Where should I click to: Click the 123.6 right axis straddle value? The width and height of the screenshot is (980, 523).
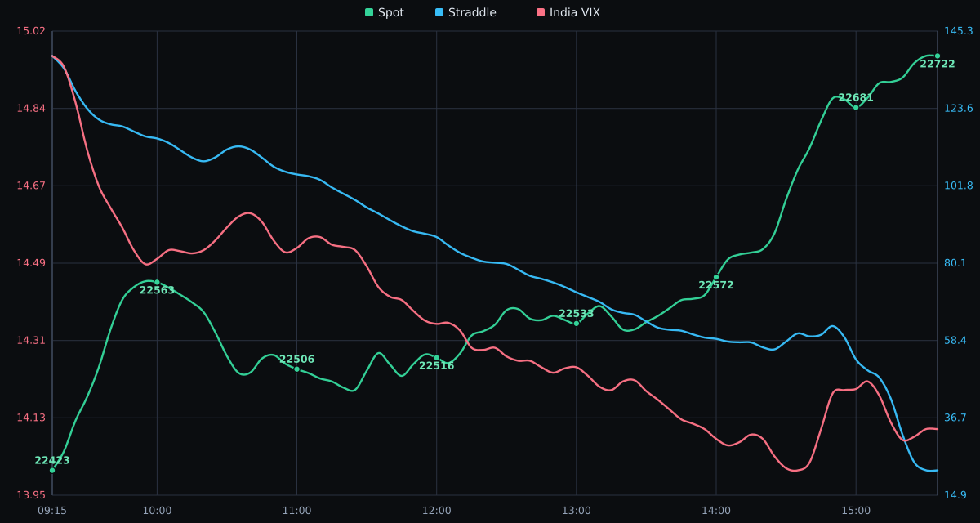(x=959, y=109)
